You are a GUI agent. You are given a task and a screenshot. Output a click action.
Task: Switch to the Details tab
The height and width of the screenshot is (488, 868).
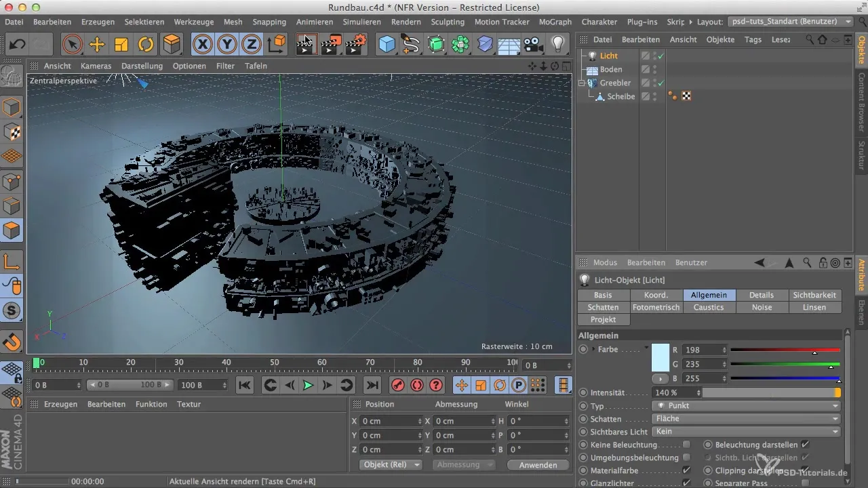(762, 295)
